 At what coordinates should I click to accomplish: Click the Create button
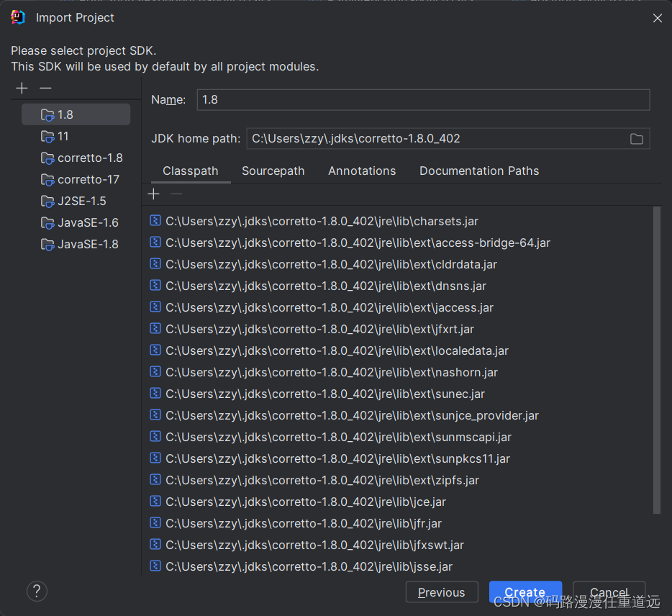(x=525, y=592)
